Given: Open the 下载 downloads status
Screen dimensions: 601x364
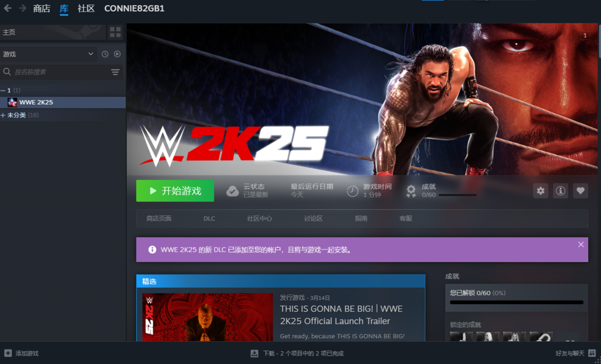Looking at the screenshot, I should point(303,353).
